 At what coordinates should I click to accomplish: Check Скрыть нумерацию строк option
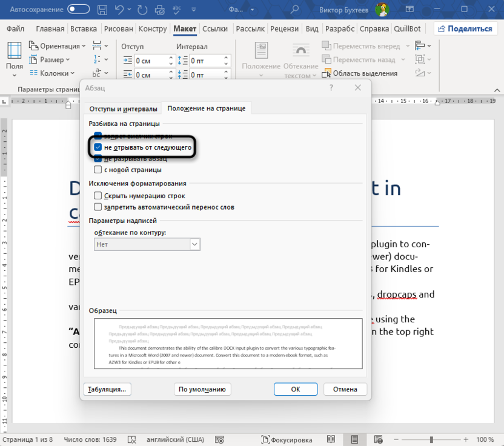pyautogui.click(x=98, y=196)
